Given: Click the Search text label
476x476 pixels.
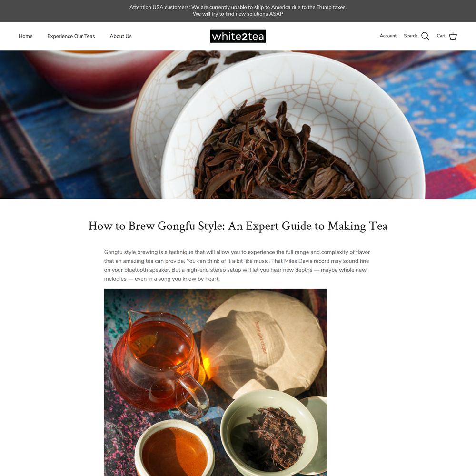Looking at the screenshot, I should (x=410, y=36).
